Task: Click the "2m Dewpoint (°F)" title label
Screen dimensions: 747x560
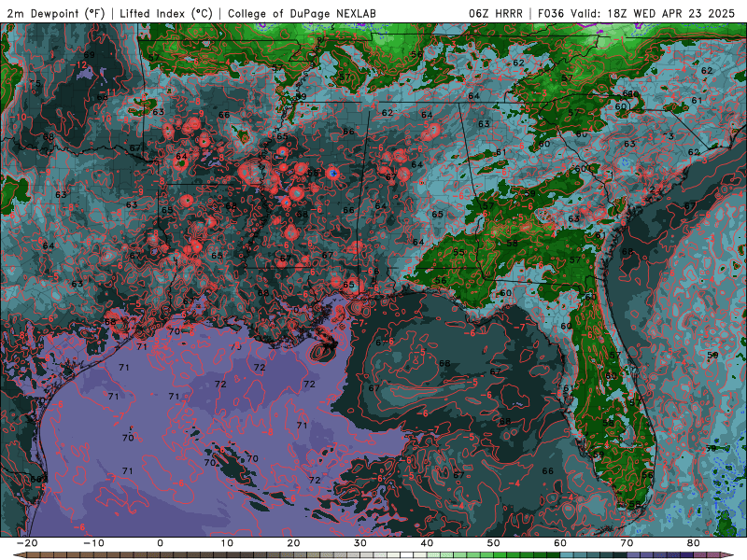Action: click(55, 13)
